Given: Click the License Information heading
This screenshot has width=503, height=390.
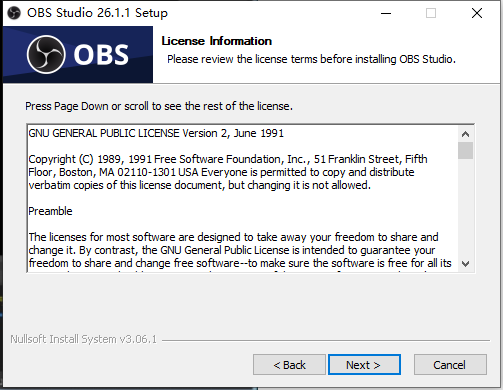Looking at the screenshot, I should (x=217, y=41).
